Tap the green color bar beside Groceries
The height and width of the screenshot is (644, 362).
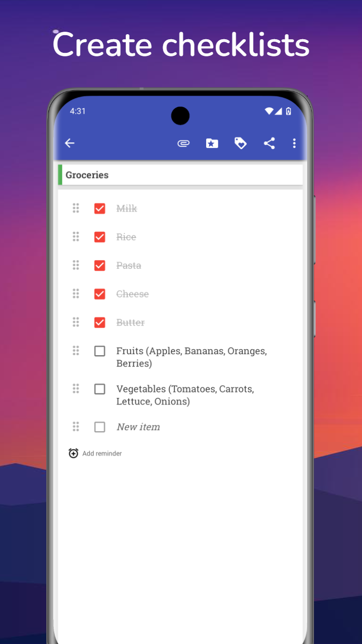click(x=60, y=175)
